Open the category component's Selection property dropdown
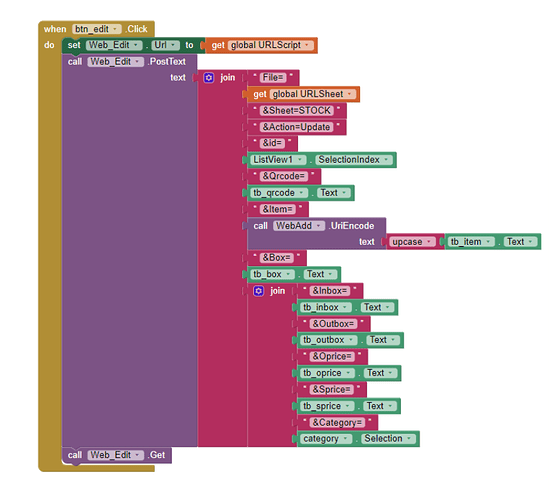Screen dimensions: 549x500 (388, 439)
